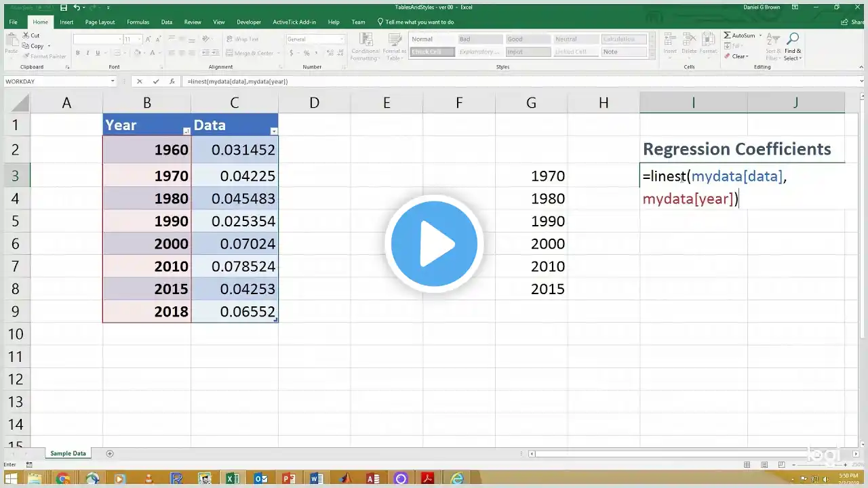Open Word from the taskbar
The height and width of the screenshot is (488, 868).
317,479
